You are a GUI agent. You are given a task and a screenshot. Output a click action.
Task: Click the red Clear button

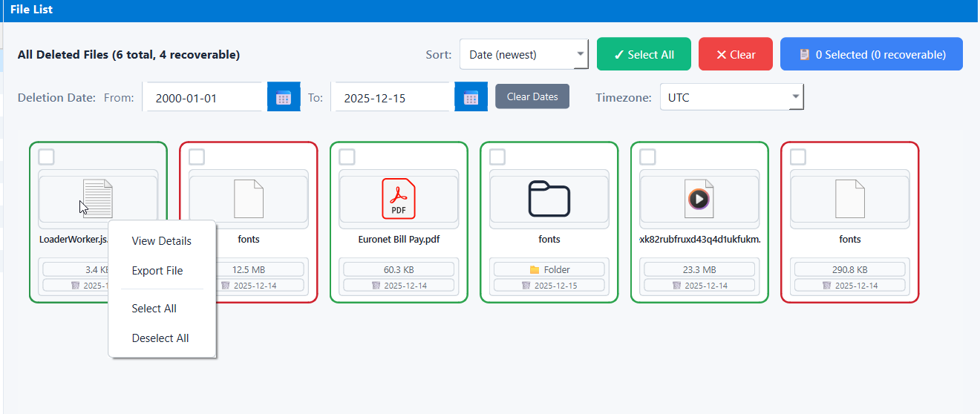click(x=736, y=54)
